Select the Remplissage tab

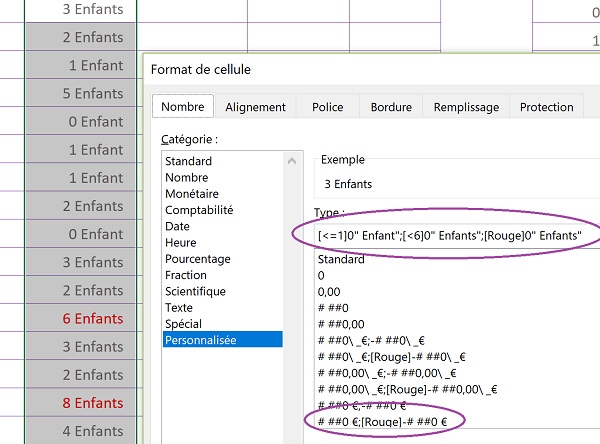(465, 107)
